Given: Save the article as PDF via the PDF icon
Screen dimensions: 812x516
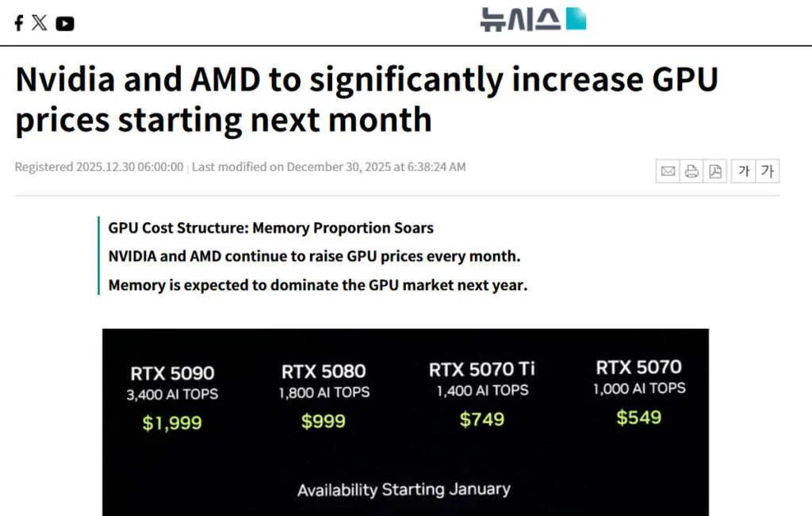Looking at the screenshot, I should pyautogui.click(x=715, y=170).
